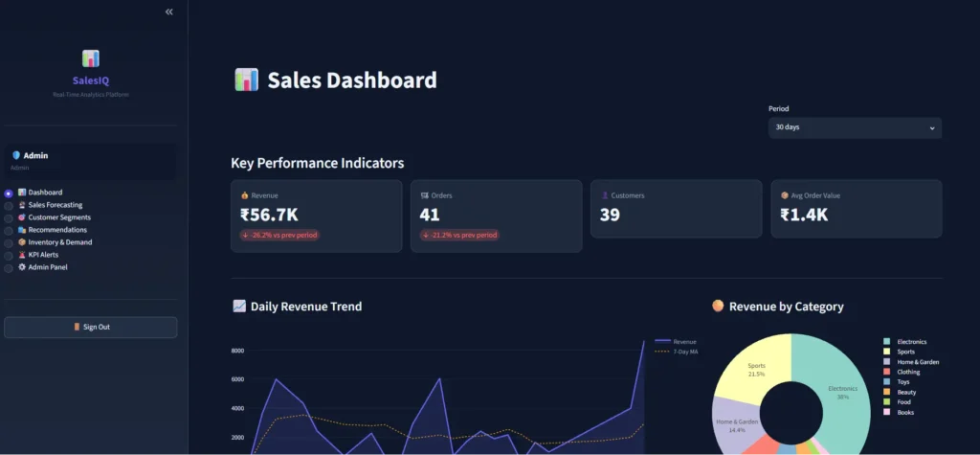Click the -21.2% vs prev period badge
The height and width of the screenshot is (455, 980).
[x=459, y=236]
